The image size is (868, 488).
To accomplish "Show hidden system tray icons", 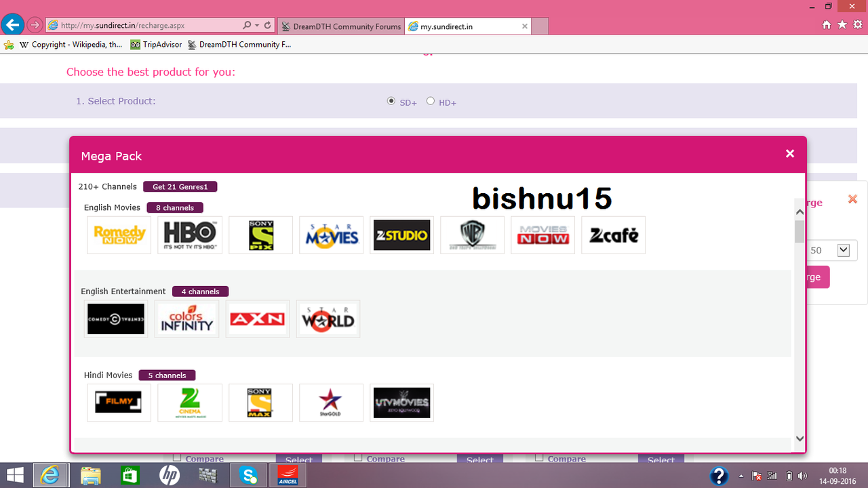I will tap(741, 475).
